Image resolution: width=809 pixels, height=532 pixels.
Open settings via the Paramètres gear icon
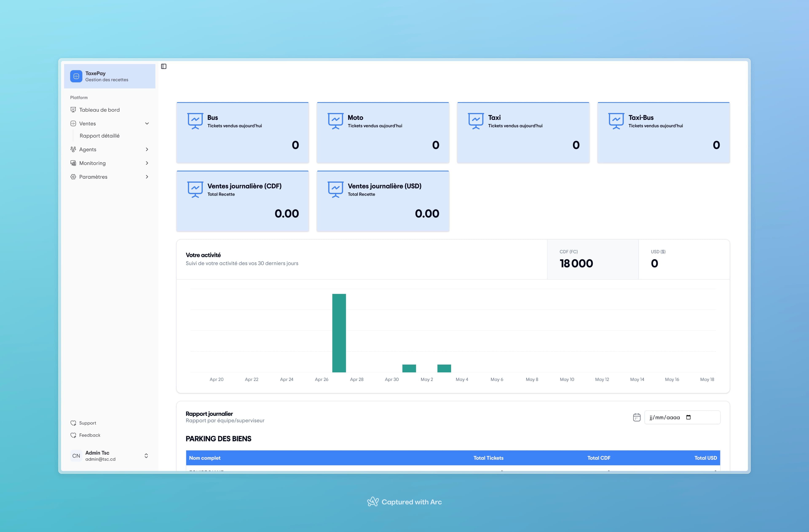click(74, 176)
